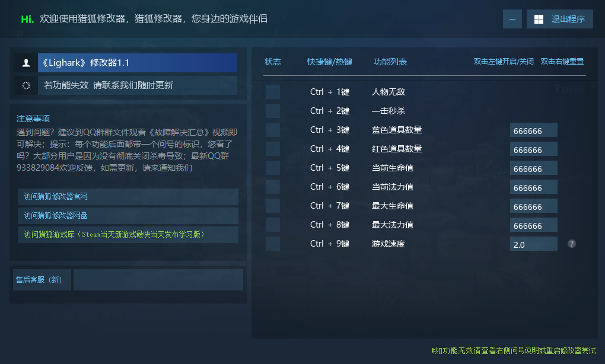
Task: Click the 若功能失效 请联系我们随时更新 notice
Action: [x=138, y=85]
